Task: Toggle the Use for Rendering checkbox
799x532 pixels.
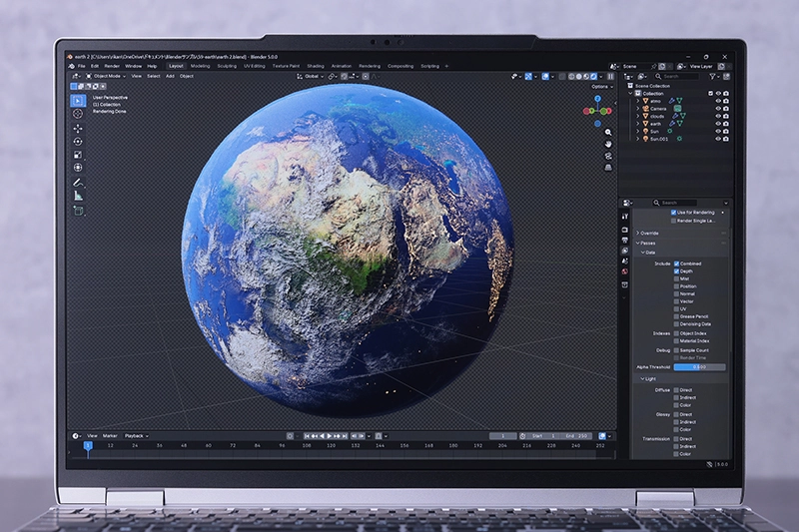Action: [673, 213]
